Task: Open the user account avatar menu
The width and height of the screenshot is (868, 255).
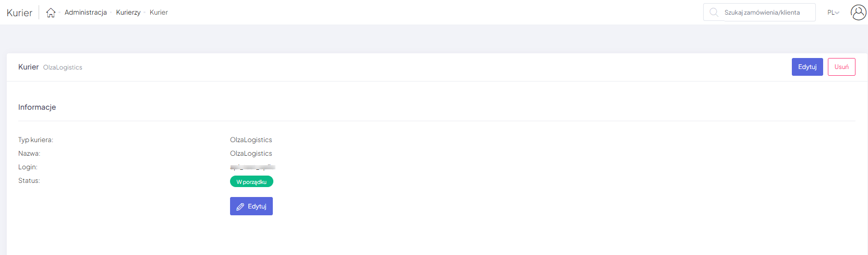Action: tap(858, 12)
